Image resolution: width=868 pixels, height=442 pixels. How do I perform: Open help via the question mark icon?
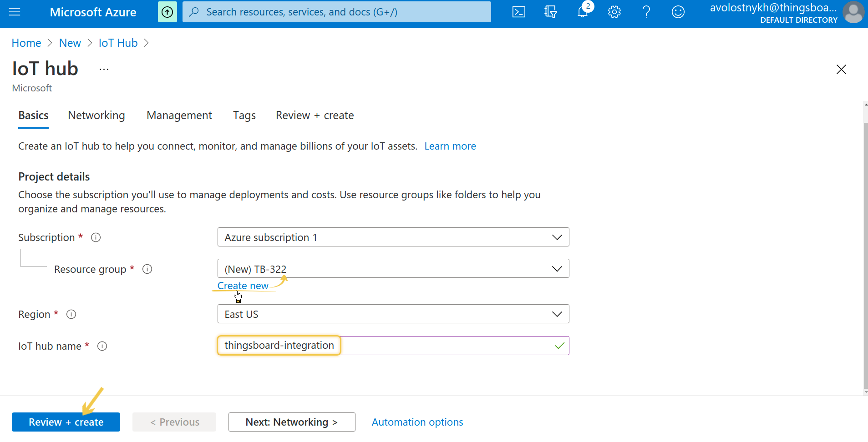click(x=646, y=12)
